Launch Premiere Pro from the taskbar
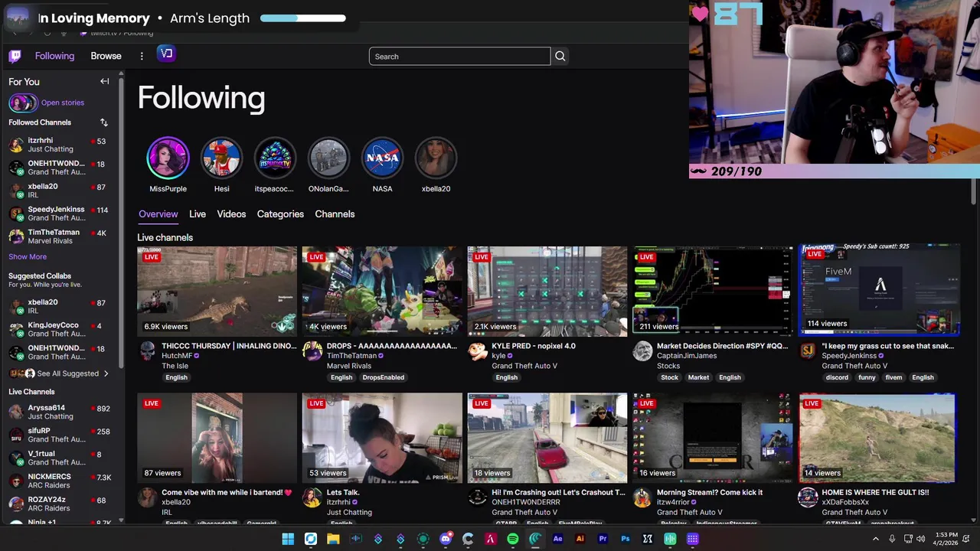The width and height of the screenshot is (980, 551). (x=603, y=539)
